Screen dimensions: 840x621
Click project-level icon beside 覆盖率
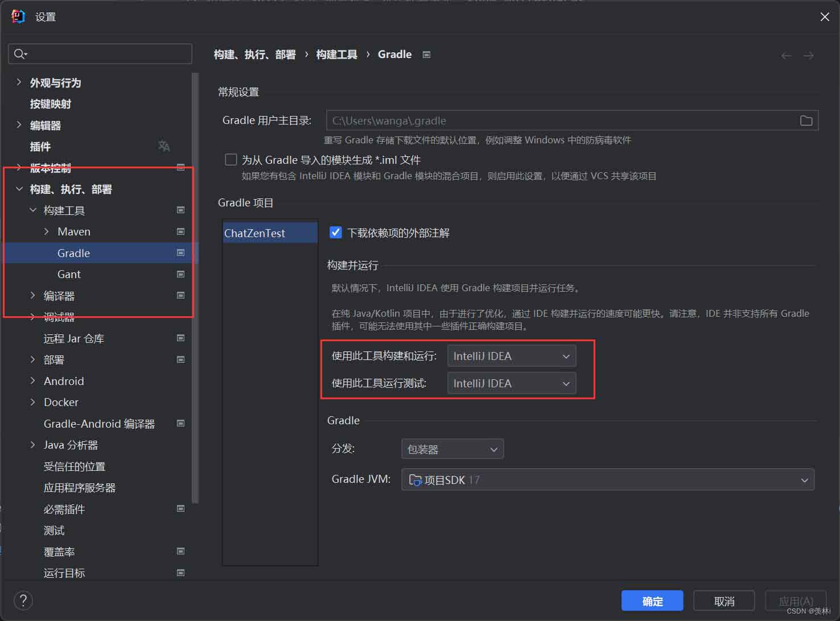pos(180,551)
